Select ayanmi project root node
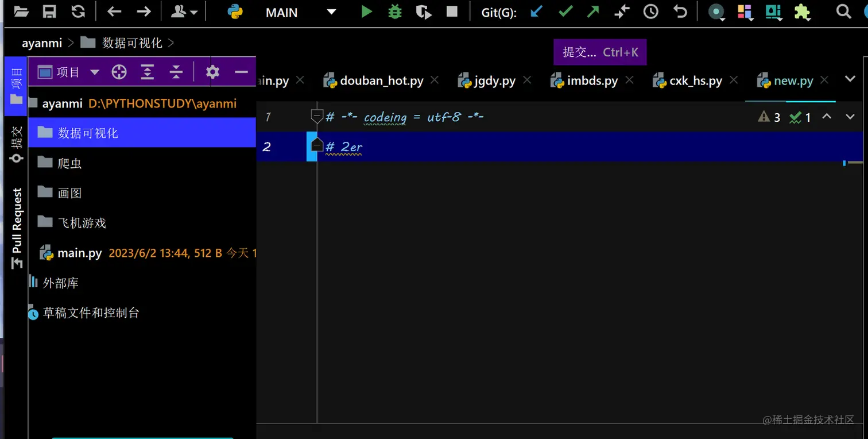The image size is (868, 439). coord(142,104)
